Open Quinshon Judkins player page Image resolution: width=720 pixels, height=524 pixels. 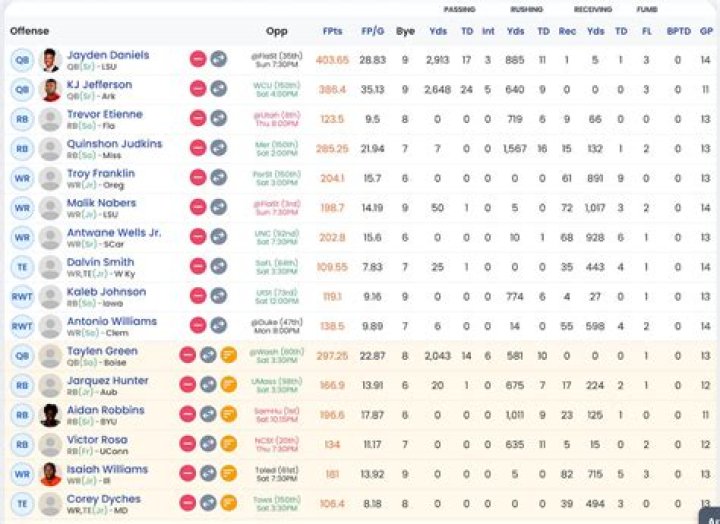(114, 144)
